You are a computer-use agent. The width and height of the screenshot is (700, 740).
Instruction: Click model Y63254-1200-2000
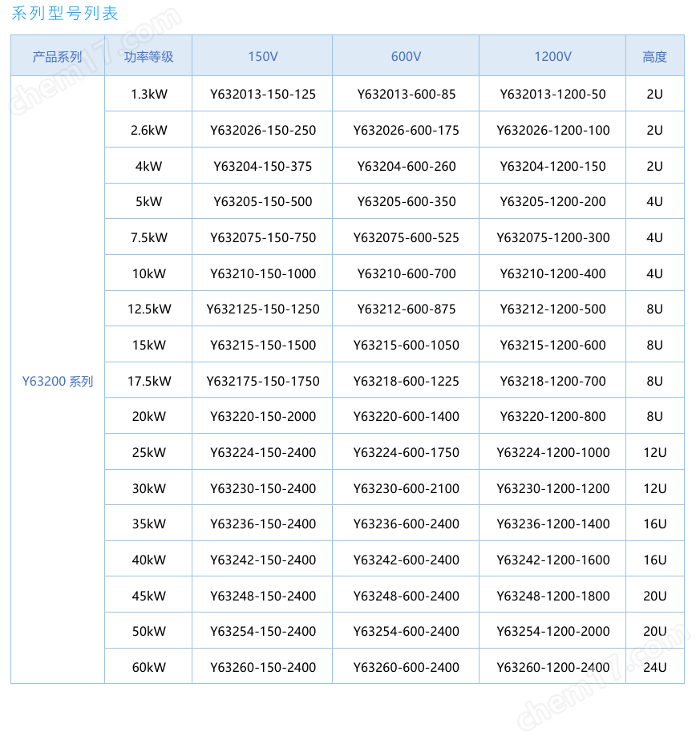(552, 631)
